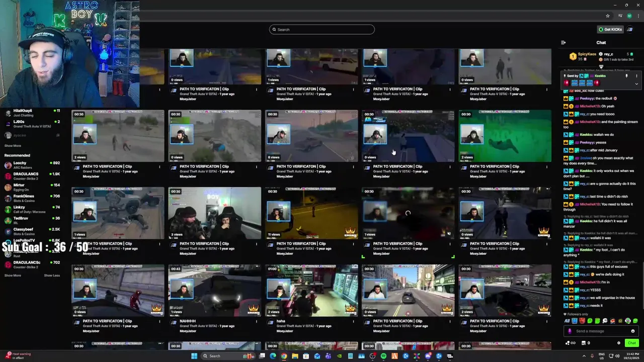Open Discord from the taskbar
This screenshot has height=362, width=644.
428,356
